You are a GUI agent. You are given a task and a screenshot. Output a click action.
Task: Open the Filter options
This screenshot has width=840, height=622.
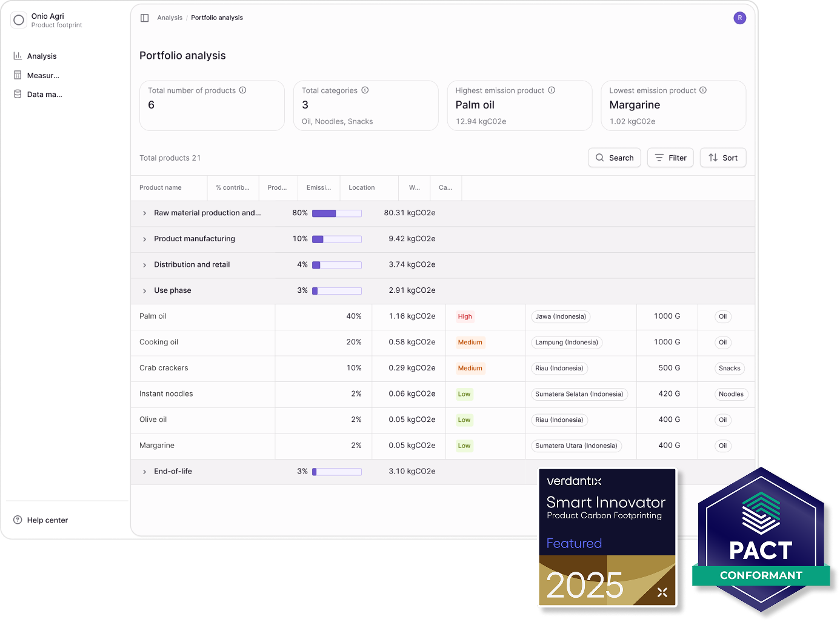click(x=670, y=158)
